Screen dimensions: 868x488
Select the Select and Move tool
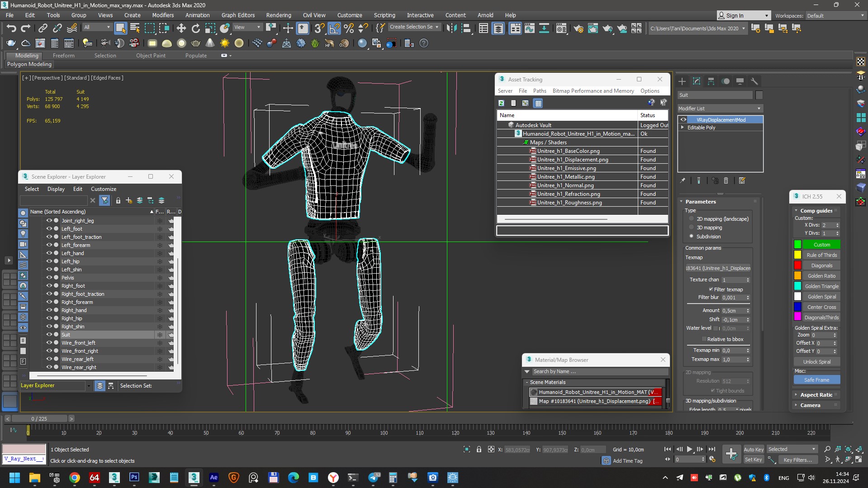(181, 28)
